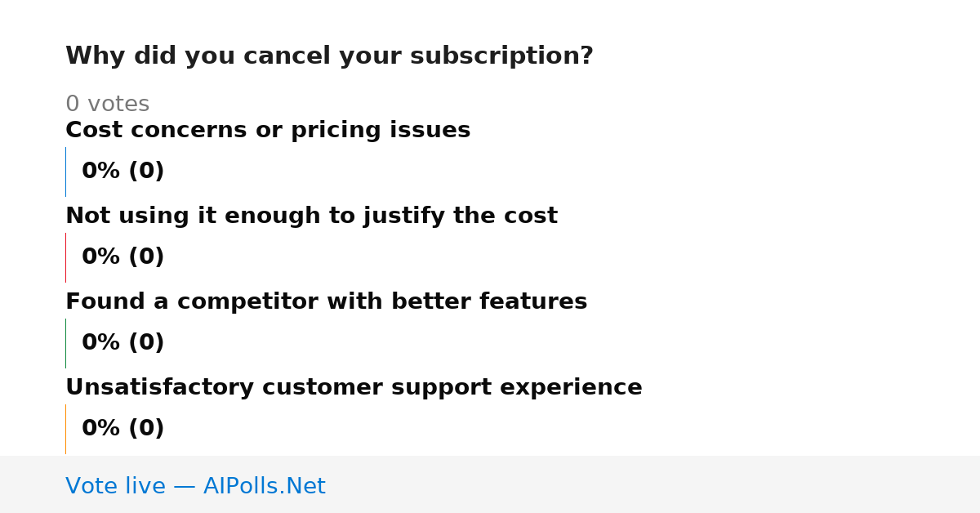This screenshot has height=513, width=980.
Task: Click the orange result bar for customer support
Action: click(x=65, y=429)
